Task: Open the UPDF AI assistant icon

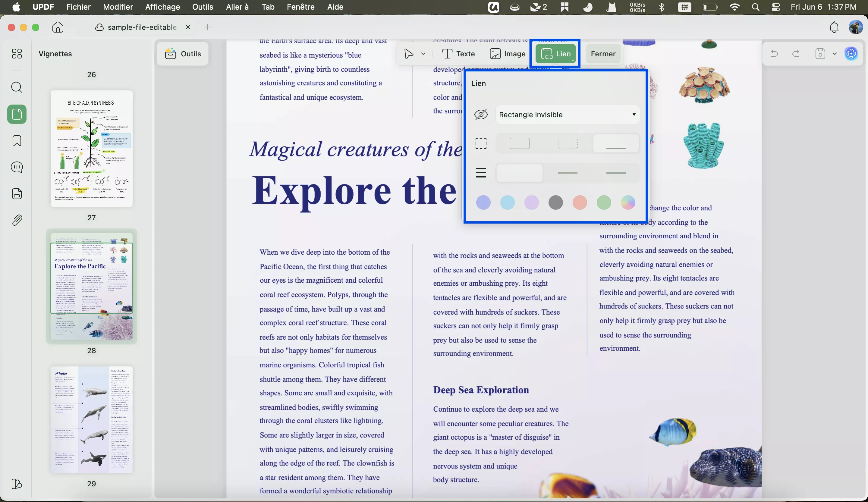Action: pos(851,54)
